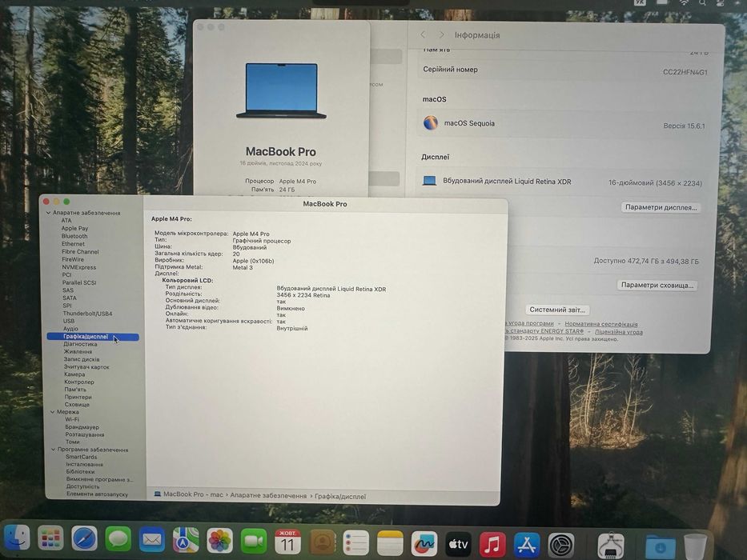Select Брандмауер in the sidebar
The width and height of the screenshot is (747, 560).
tap(82, 427)
